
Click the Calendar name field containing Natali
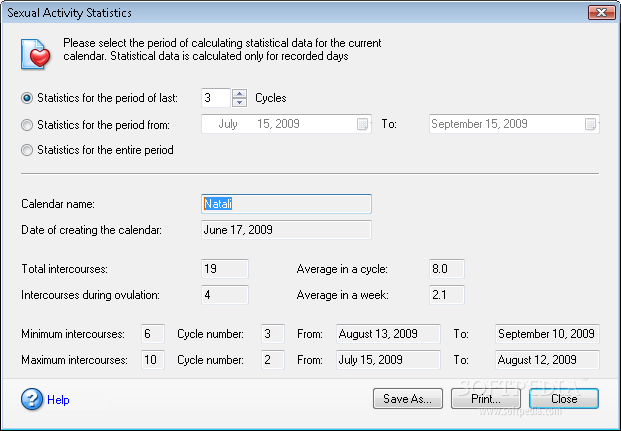point(286,204)
